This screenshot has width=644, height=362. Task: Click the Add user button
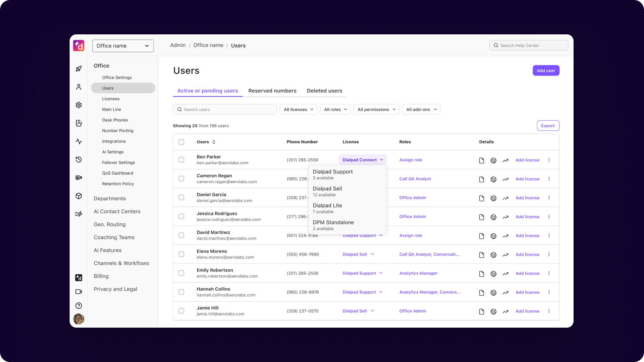click(x=545, y=70)
